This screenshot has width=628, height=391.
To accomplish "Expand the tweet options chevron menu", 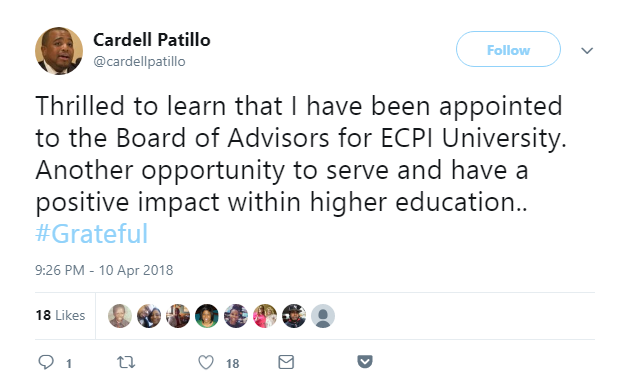I will 587,50.
